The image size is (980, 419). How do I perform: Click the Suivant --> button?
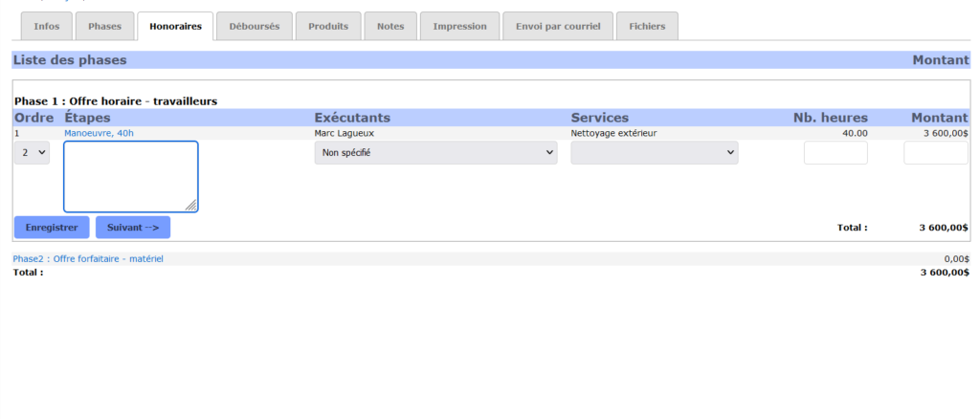point(133,228)
